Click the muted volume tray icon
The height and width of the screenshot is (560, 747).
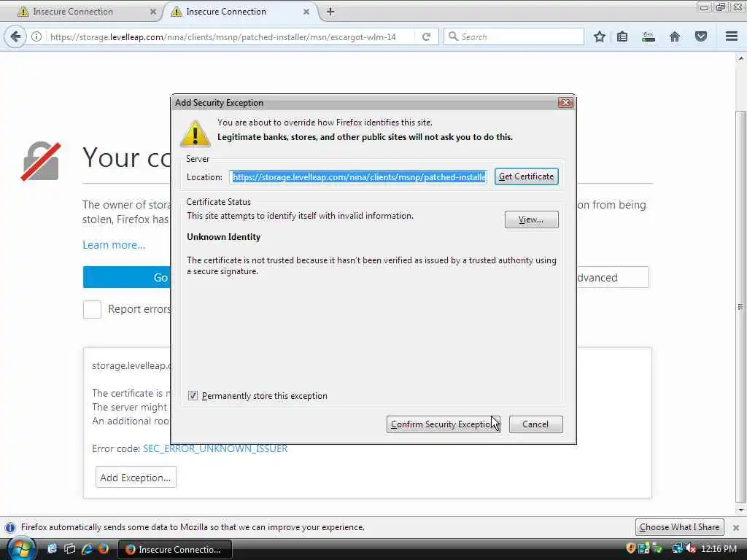(x=690, y=548)
